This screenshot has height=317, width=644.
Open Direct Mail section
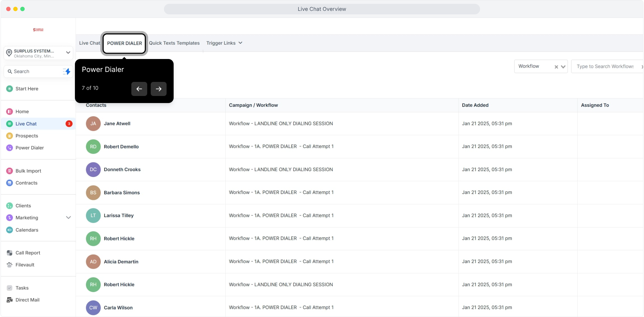coord(27,300)
